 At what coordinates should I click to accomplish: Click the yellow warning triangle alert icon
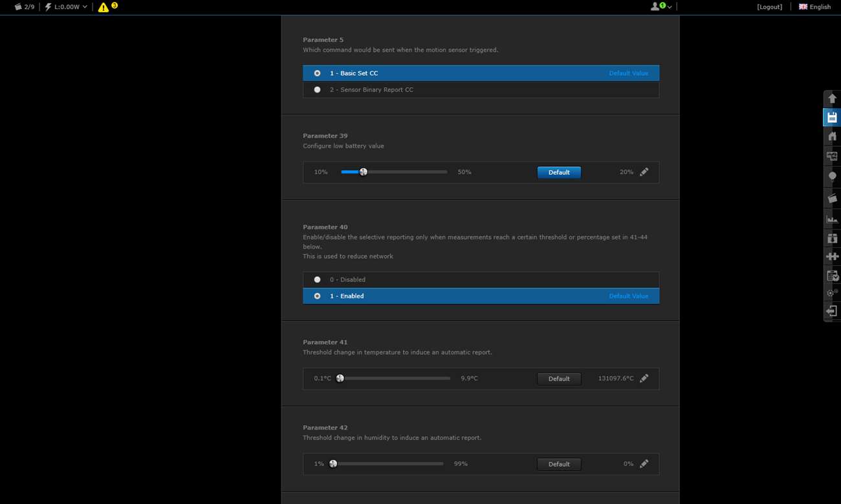point(104,7)
